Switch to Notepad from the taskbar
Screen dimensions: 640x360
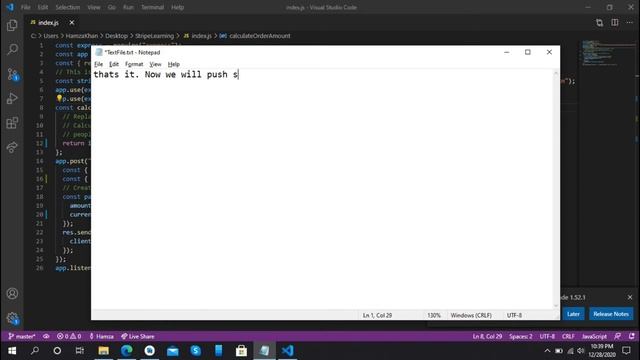coord(264,351)
